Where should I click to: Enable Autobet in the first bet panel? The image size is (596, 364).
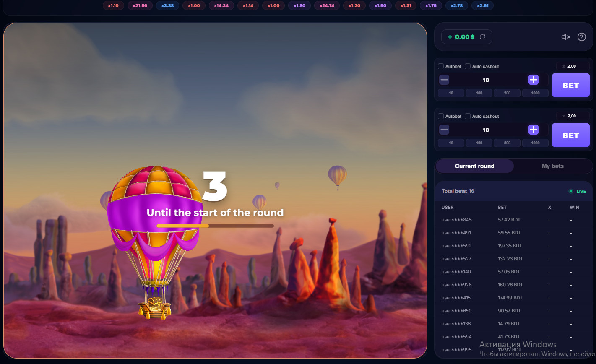click(x=441, y=66)
